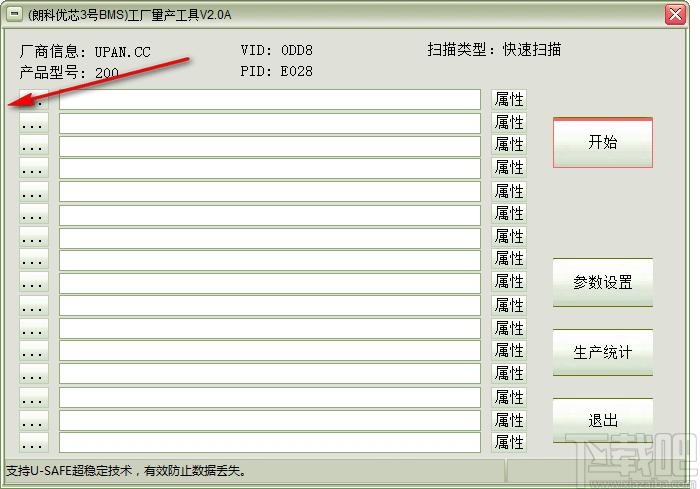Click the "..." button in the eighth row
Viewport: 700px width, 489px height.
click(x=33, y=260)
